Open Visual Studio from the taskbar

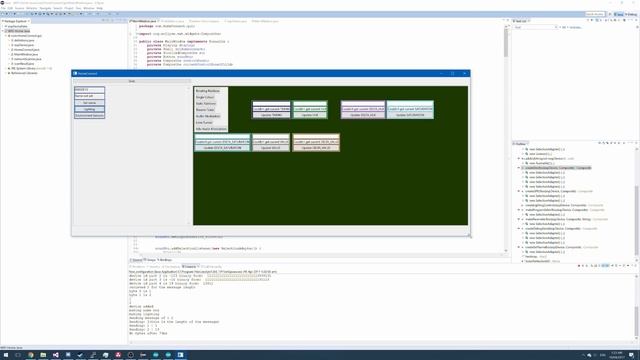(x=56, y=355)
